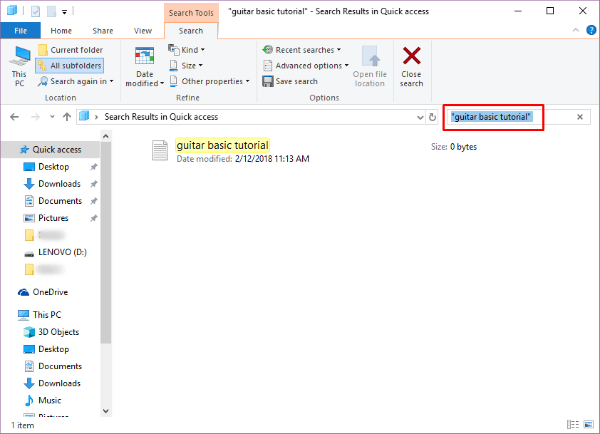
Task: Open LENOVO (D:) drive
Action: [62, 252]
